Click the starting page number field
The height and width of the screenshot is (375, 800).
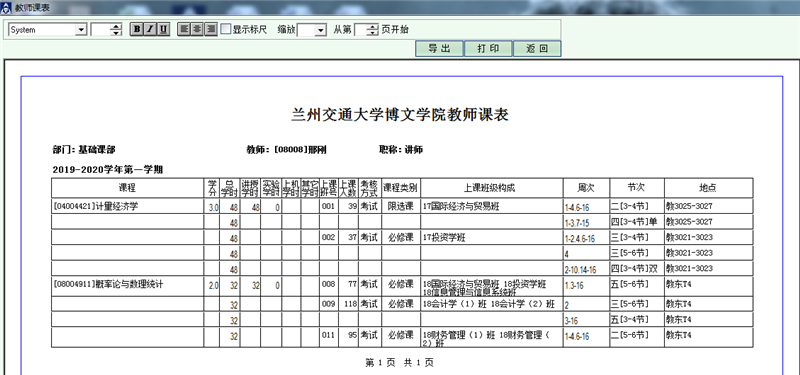click(x=361, y=30)
